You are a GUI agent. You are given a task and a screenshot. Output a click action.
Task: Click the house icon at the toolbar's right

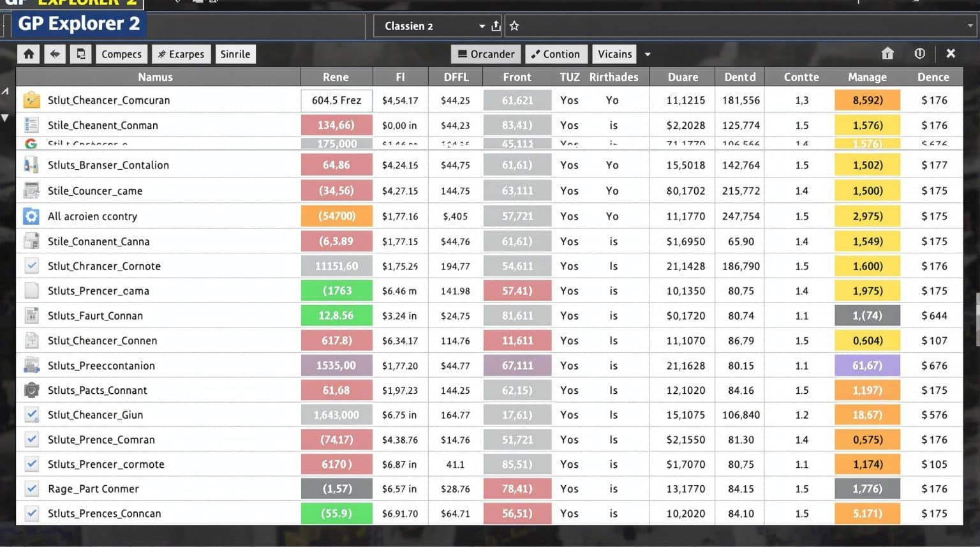tap(887, 54)
